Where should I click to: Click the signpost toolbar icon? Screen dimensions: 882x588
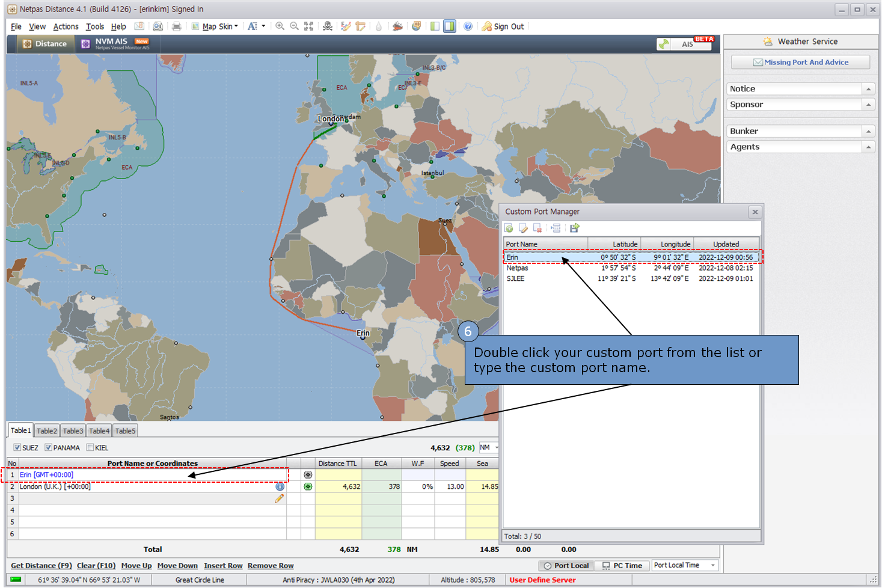[x=360, y=26]
